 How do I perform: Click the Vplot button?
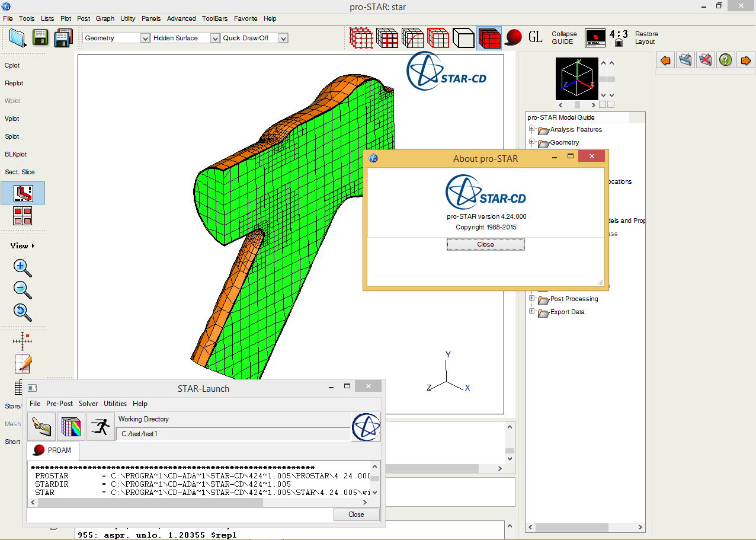pos(12,119)
